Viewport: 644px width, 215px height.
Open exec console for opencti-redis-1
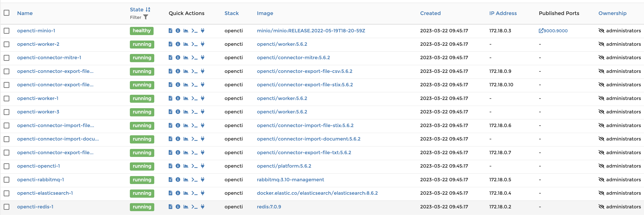pyautogui.click(x=194, y=207)
